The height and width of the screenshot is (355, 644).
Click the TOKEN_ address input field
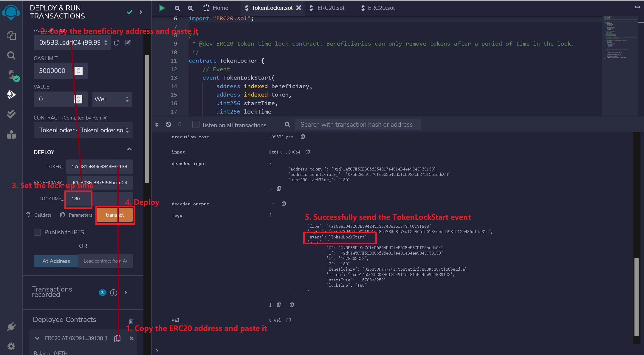[99, 167]
